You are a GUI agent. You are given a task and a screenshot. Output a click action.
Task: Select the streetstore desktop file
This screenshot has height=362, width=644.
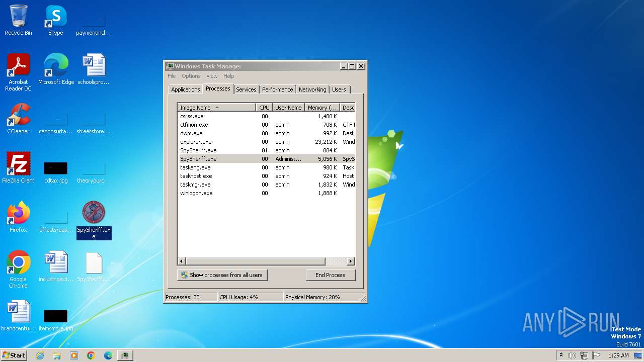pos(94,122)
